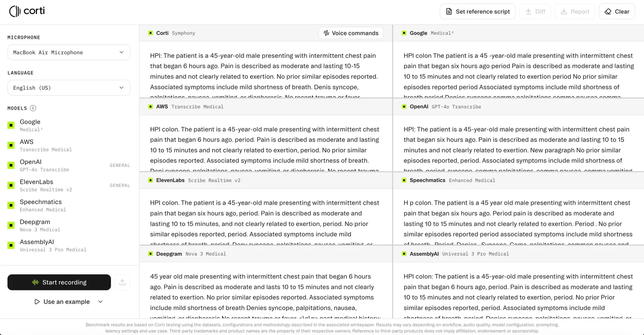Click the Corti logo icon
The height and width of the screenshot is (335, 644).
click(15, 11)
